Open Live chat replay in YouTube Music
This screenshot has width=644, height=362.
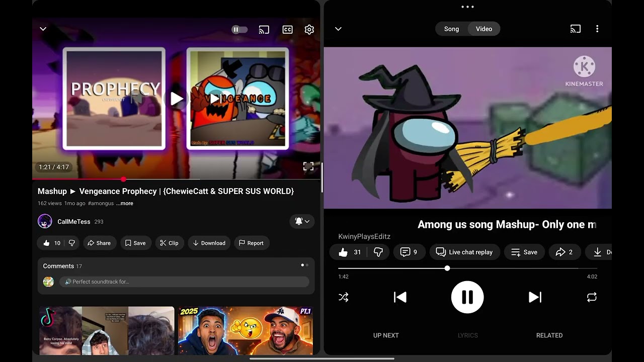464,252
